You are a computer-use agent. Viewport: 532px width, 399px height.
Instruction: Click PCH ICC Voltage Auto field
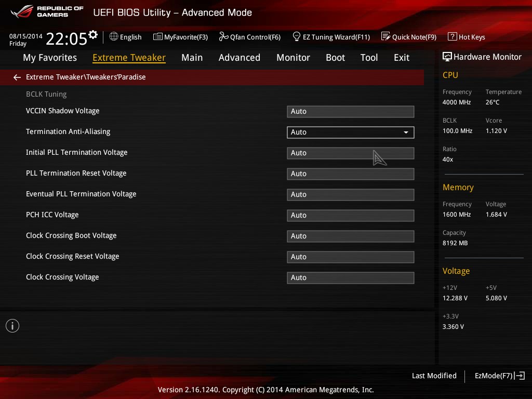tap(351, 216)
